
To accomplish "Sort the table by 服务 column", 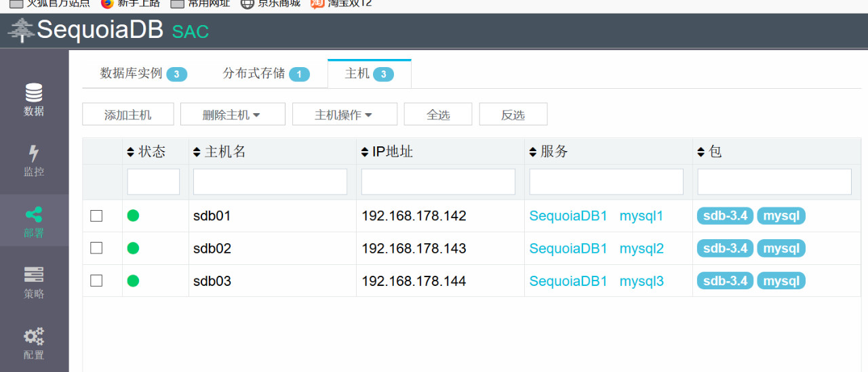I will pos(549,152).
